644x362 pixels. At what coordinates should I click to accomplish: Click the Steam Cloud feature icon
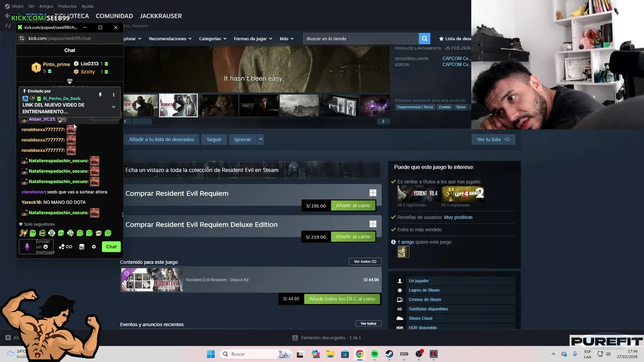(400, 318)
